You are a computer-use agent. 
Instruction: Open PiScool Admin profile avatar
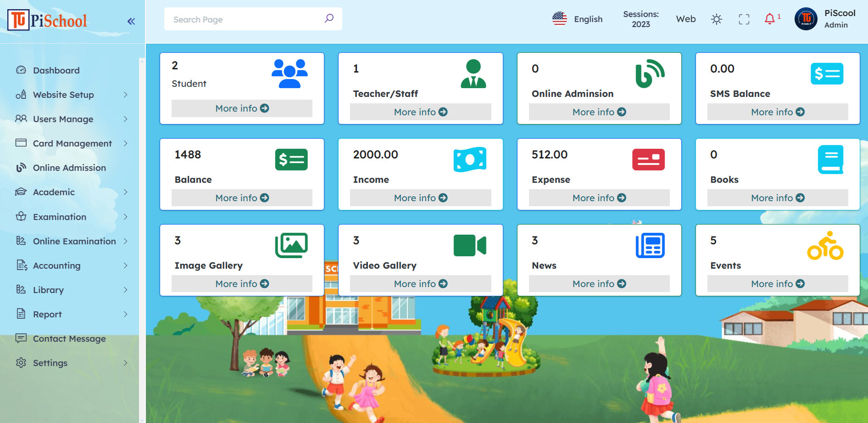[806, 19]
